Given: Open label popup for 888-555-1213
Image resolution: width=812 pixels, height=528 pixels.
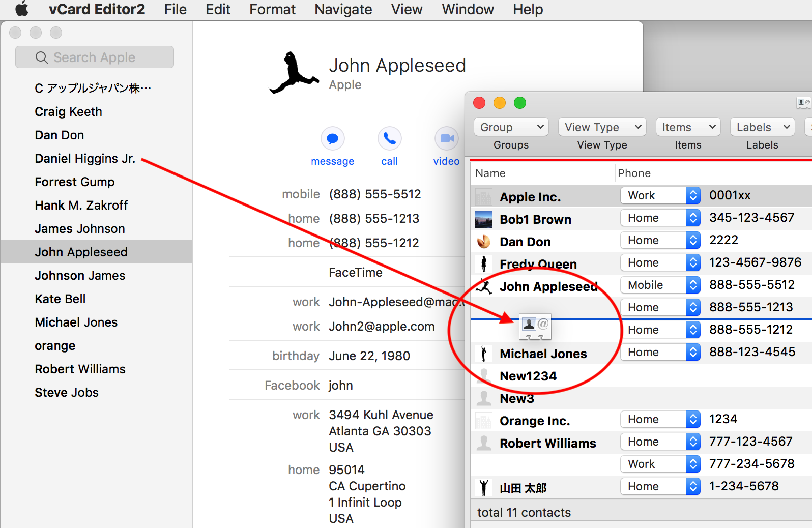Looking at the screenshot, I should click(x=660, y=307).
